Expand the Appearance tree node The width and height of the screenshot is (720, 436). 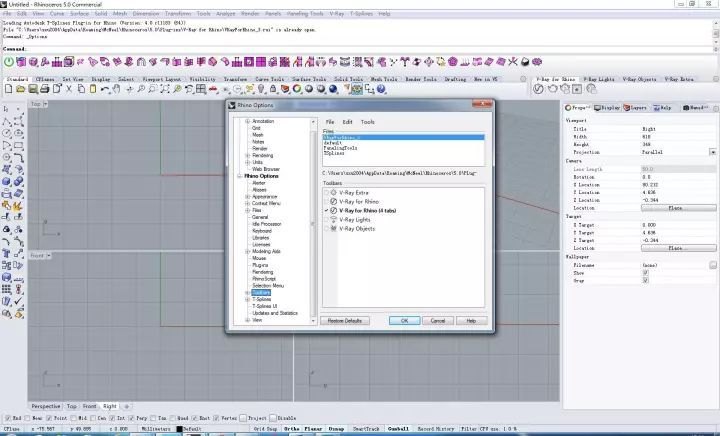[x=247, y=196]
